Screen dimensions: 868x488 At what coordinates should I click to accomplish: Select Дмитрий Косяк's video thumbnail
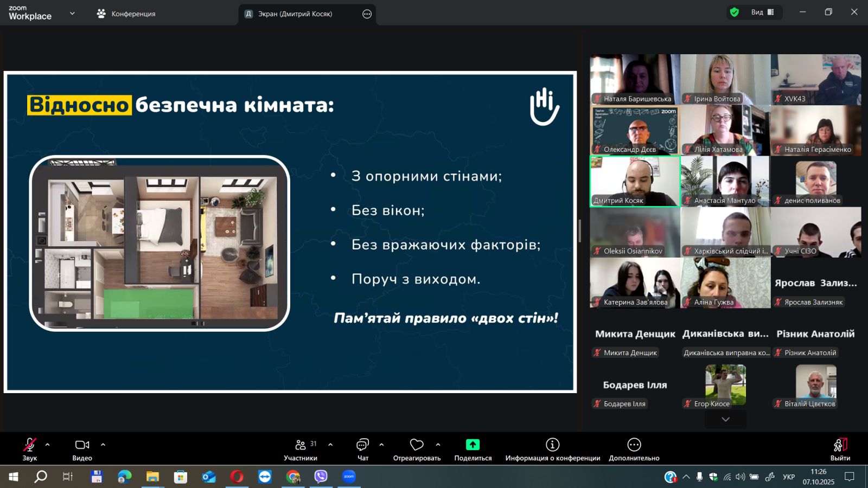click(635, 181)
